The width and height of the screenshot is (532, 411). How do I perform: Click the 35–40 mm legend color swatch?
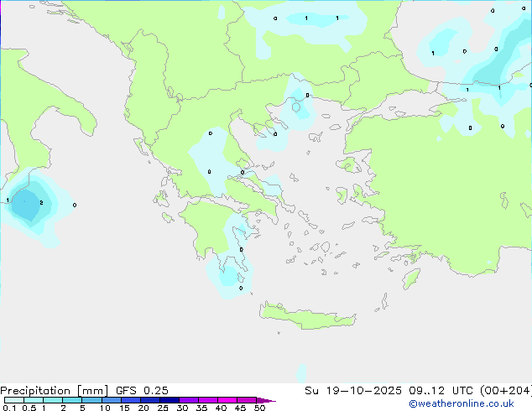(208, 400)
